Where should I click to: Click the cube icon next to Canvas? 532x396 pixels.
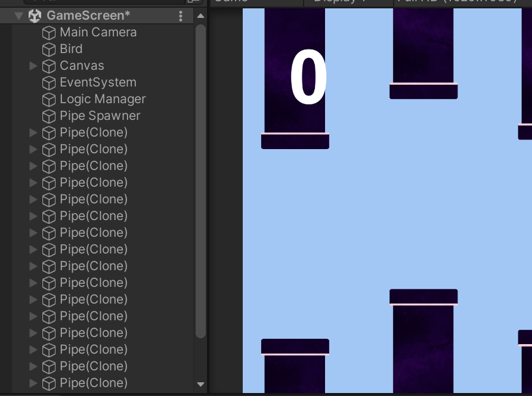click(49, 66)
